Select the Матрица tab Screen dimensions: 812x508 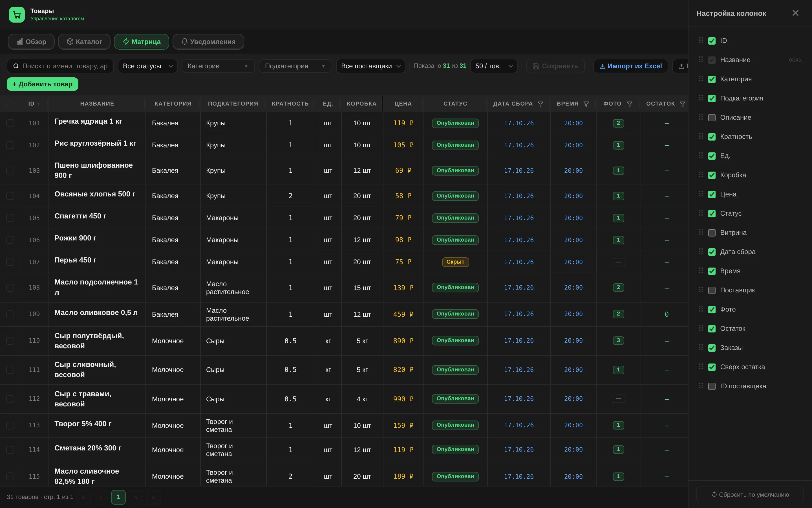(141, 42)
